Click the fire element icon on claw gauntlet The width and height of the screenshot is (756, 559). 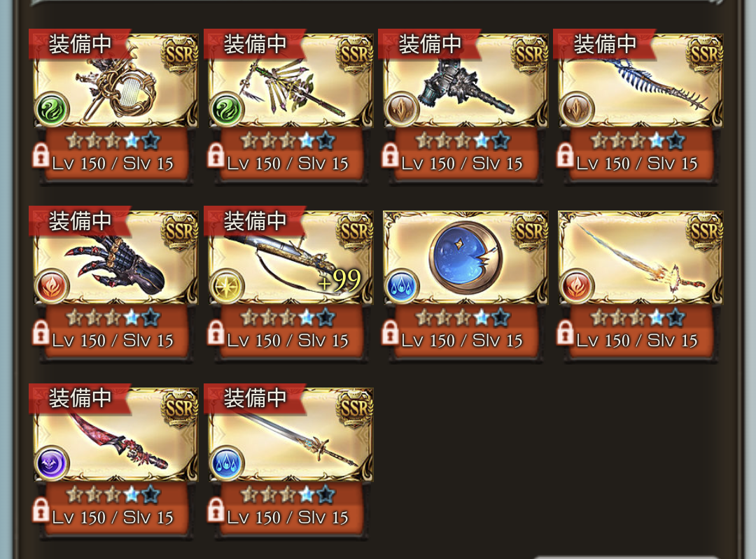pos(52,285)
